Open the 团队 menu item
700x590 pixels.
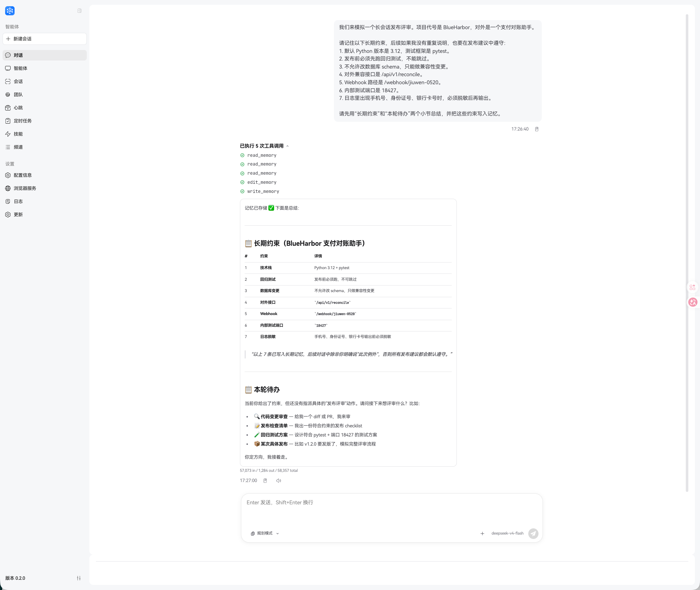44,94
